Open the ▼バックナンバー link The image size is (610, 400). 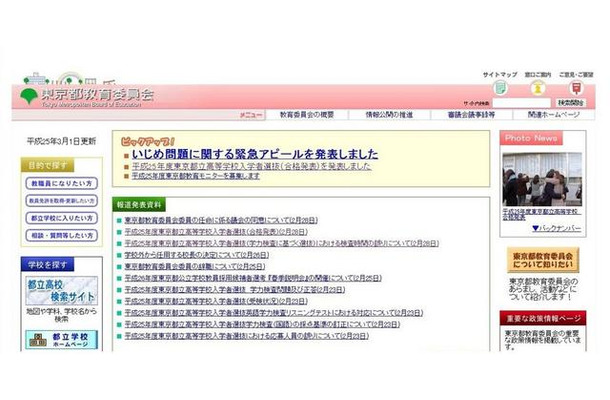click(x=557, y=228)
